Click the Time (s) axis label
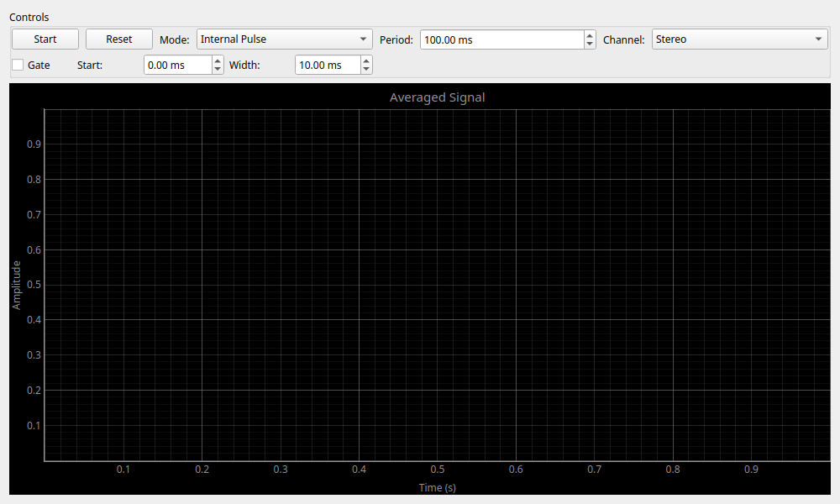Viewport: 840px width, 504px height. [x=437, y=487]
